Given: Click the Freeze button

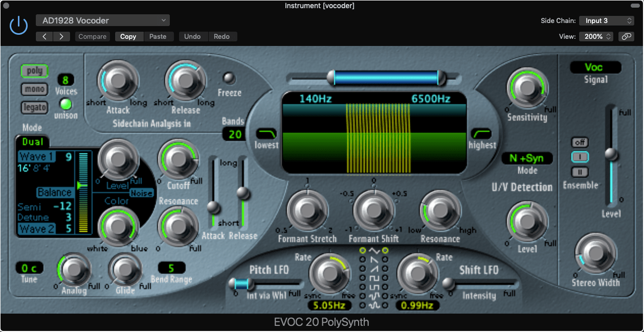Looking at the screenshot, I should (229, 79).
